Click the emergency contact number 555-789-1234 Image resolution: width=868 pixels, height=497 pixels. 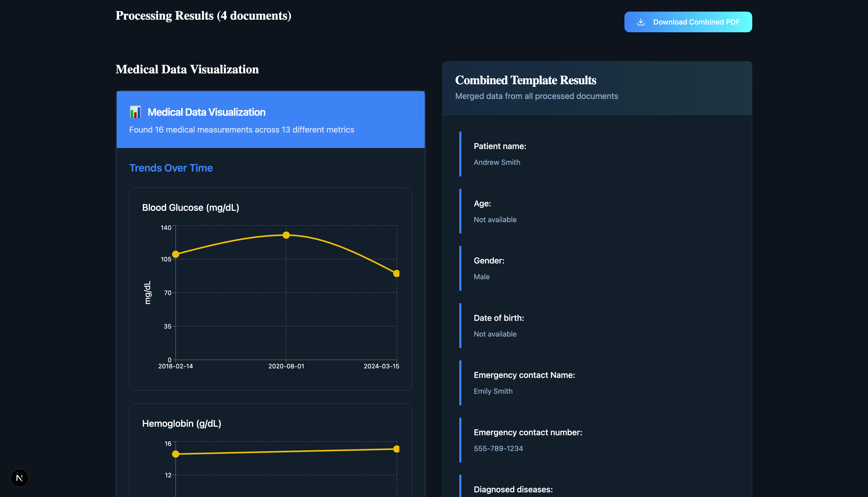click(498, 448)
